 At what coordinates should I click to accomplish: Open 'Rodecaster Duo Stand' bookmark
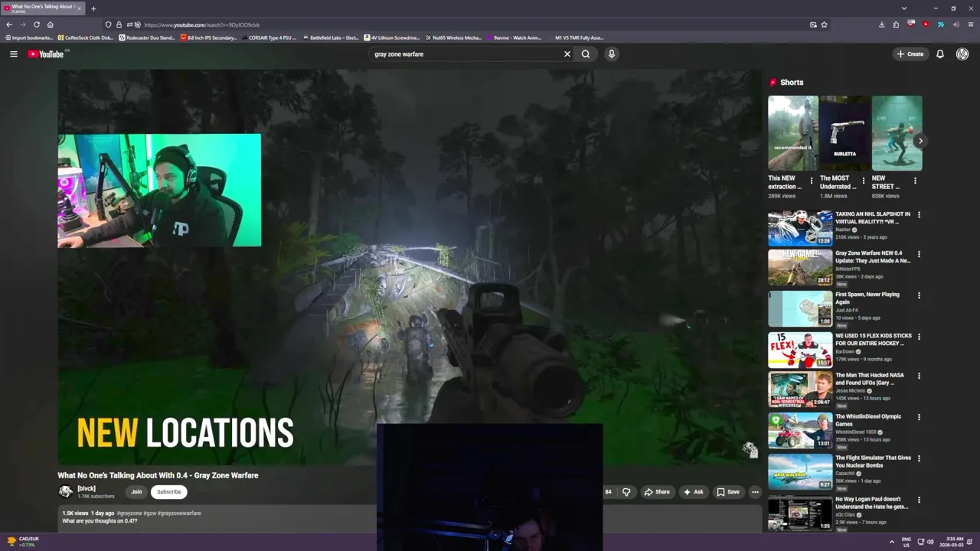[x=147, y=37]
